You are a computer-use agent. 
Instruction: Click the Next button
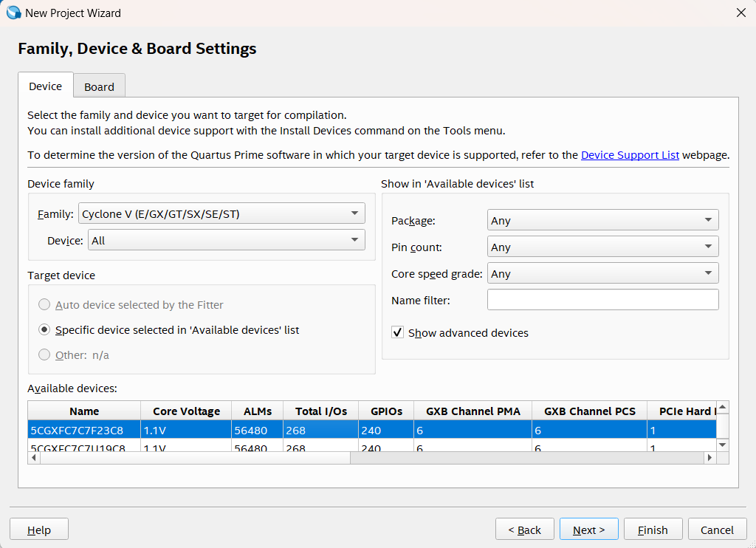[x=588, y=530]
